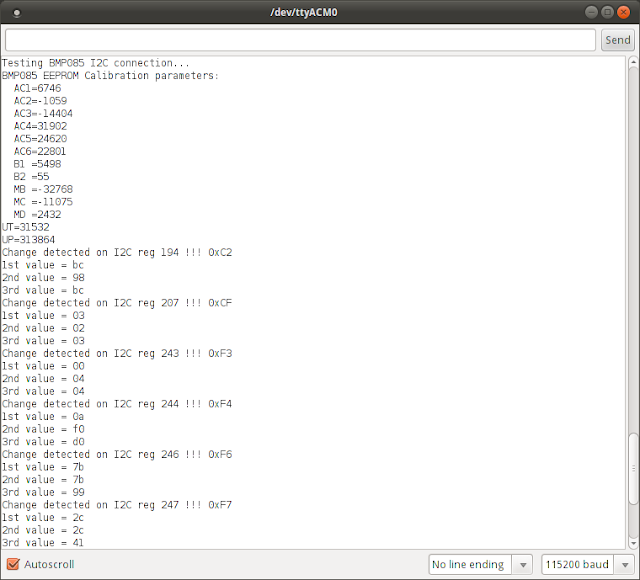Click the '1st value = 0a' line
Image resolution: width=640 pixels, height=580 pixels.
coord(43,417)
